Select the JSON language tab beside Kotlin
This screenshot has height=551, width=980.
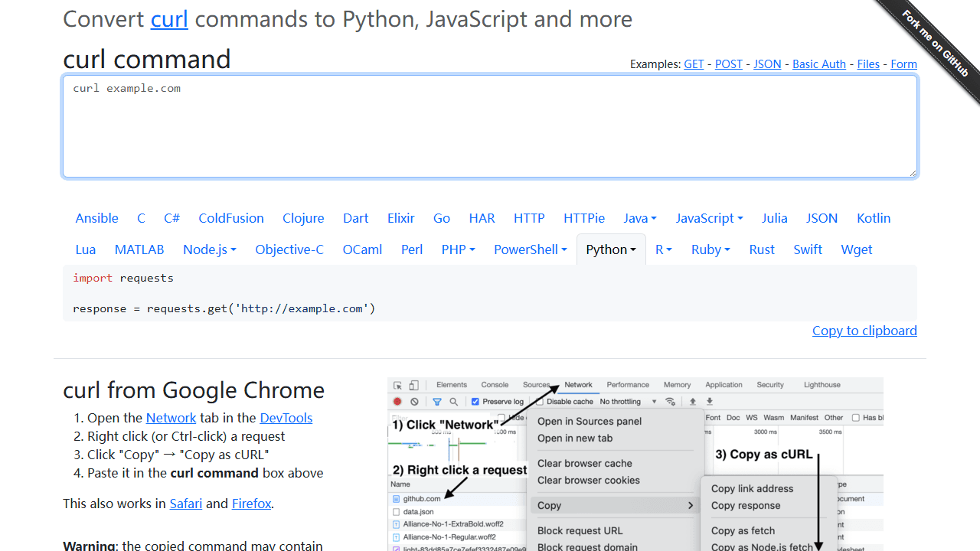[x=822, y=218]
